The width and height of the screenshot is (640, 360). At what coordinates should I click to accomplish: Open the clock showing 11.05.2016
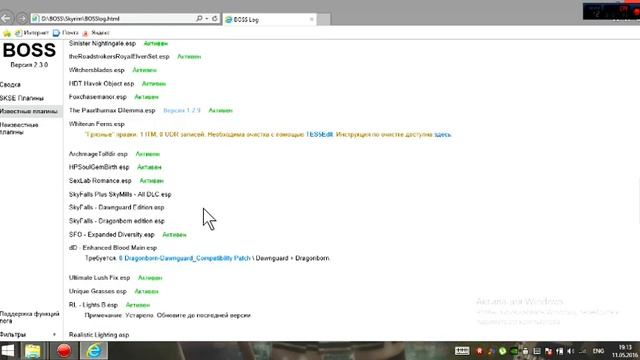click(x=625, y=351)
